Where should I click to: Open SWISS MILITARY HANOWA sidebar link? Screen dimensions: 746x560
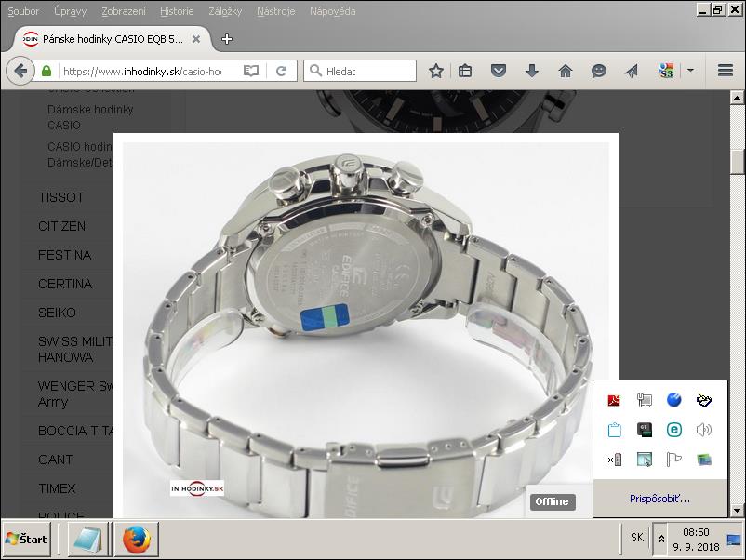coord(75,349)
